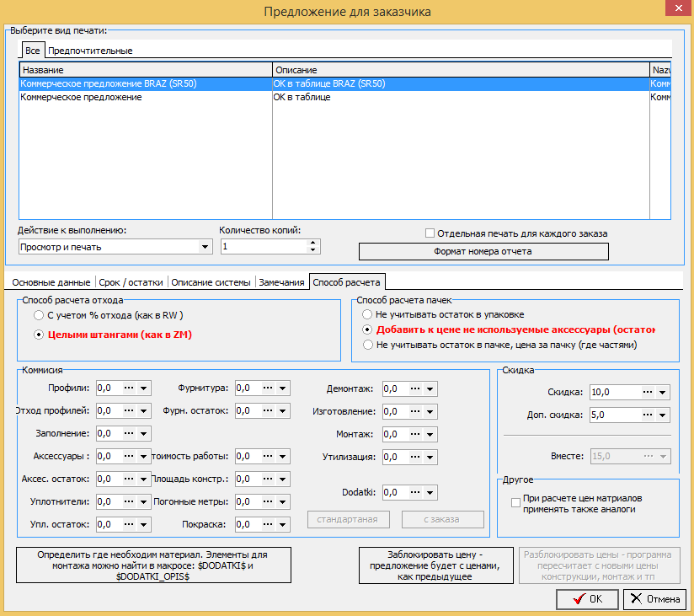
Task: Click ellipsis button beside Фурнитура field
Action: tap(268, 388)
